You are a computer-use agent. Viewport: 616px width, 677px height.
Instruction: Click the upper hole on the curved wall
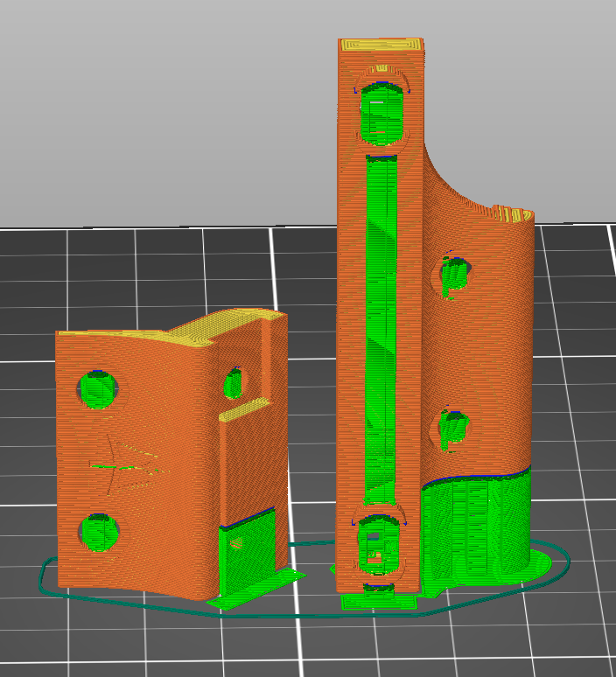(453, 276)
